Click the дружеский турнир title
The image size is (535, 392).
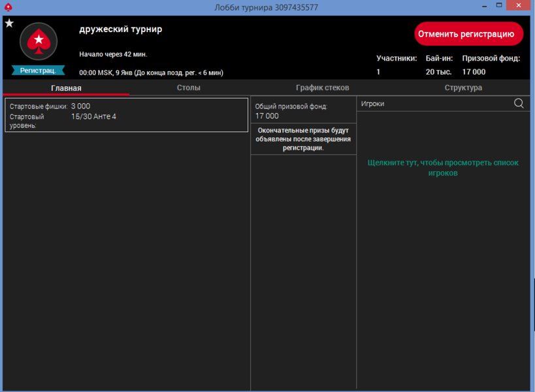pos(121,29)
